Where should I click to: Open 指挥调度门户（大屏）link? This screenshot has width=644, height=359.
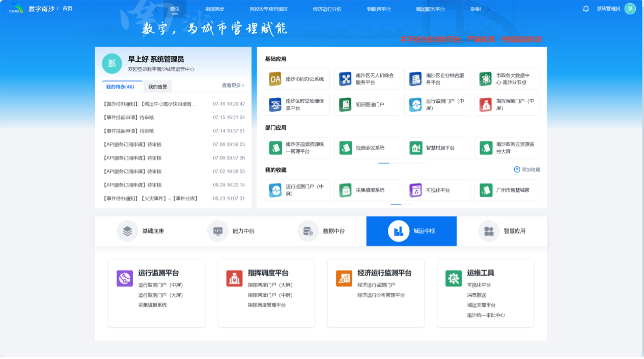[x=270, y=285]
